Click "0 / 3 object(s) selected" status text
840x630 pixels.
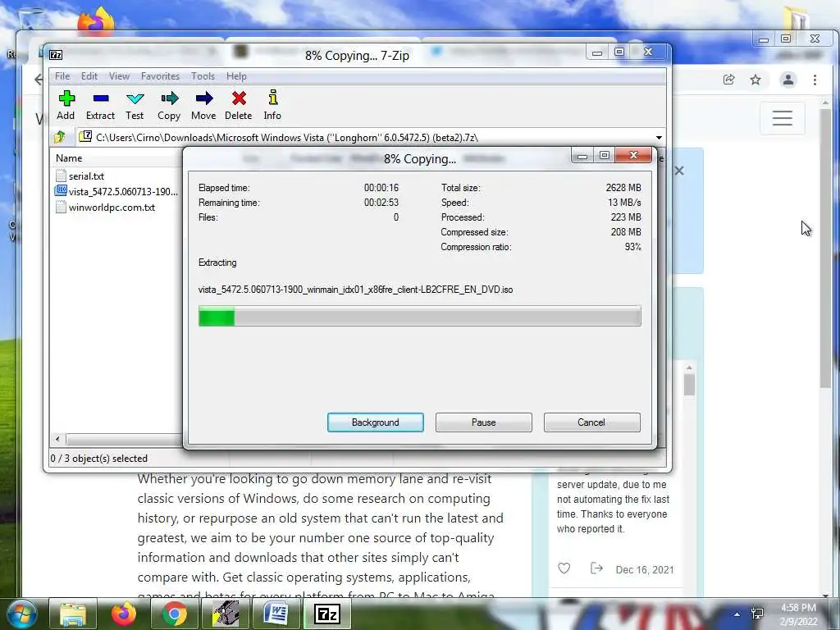(99, 459)
